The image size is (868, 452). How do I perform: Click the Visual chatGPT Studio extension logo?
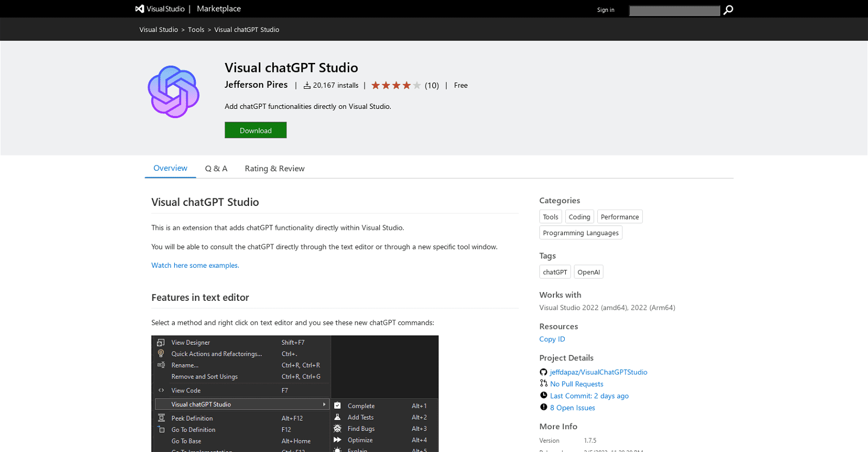pos(174,92)
